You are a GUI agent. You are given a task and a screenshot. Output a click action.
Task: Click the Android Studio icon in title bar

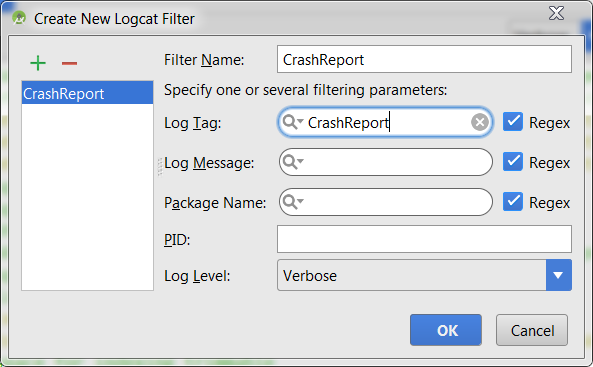[x=19, y=18]
